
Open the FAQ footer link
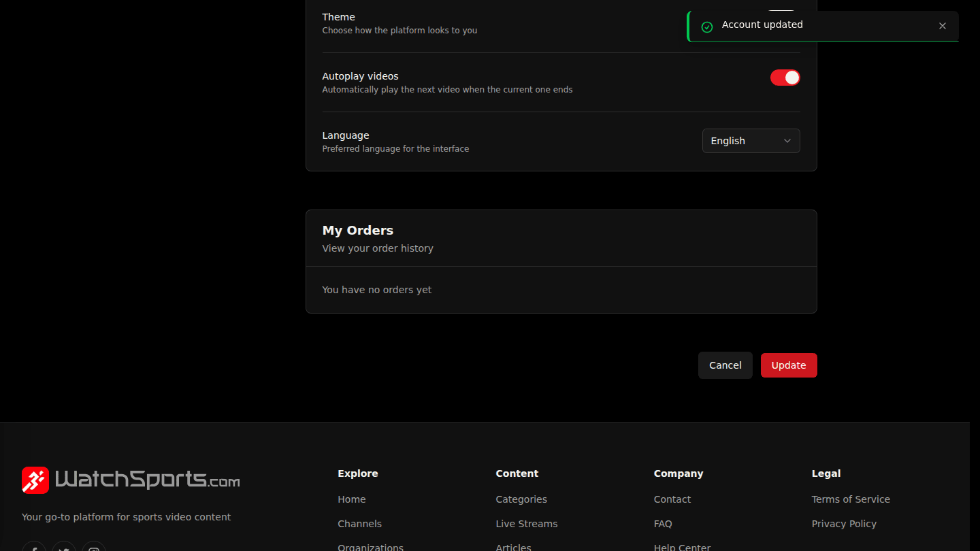[663, 524]
